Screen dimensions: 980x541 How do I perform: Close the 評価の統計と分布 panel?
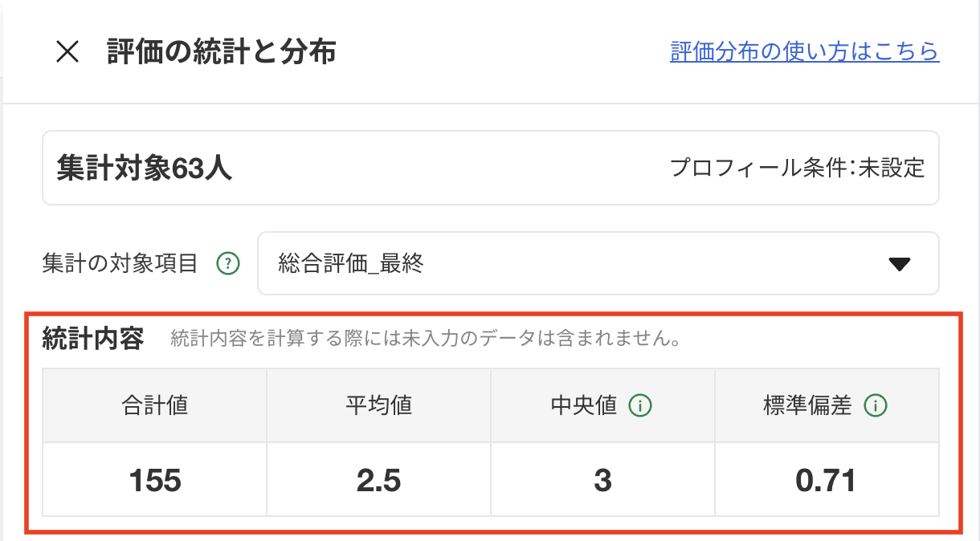(x=67, y=53)
